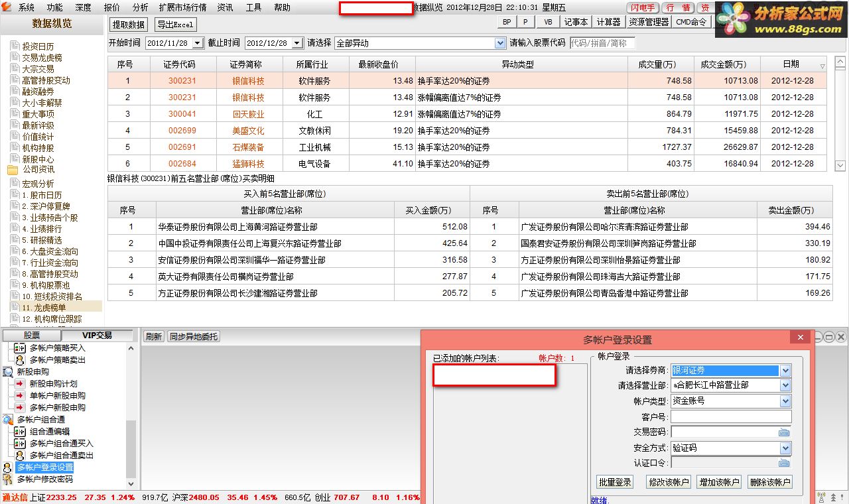Click the 导出Excel button
Viewport: 849px width, 504px height.
point(175,25)
